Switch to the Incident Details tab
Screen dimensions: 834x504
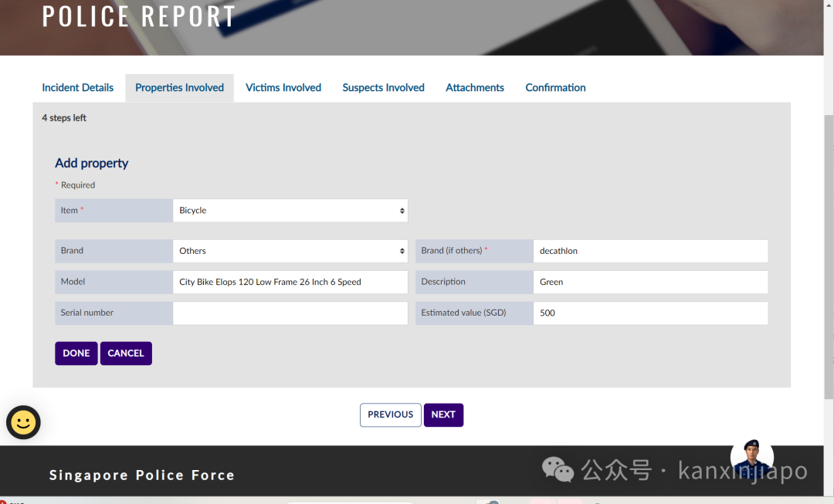[78, 88]
